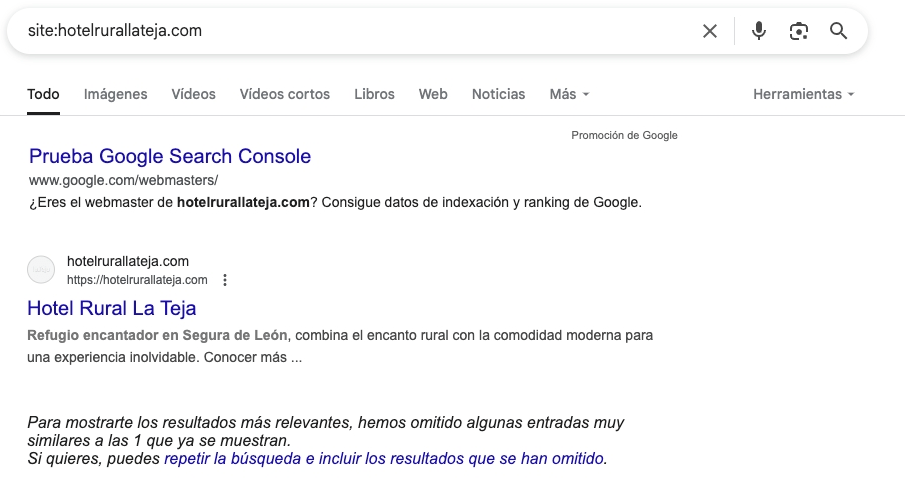Select the Todo results tab
The height and width of the screenshot is (491, 905).
coord(43,94)
